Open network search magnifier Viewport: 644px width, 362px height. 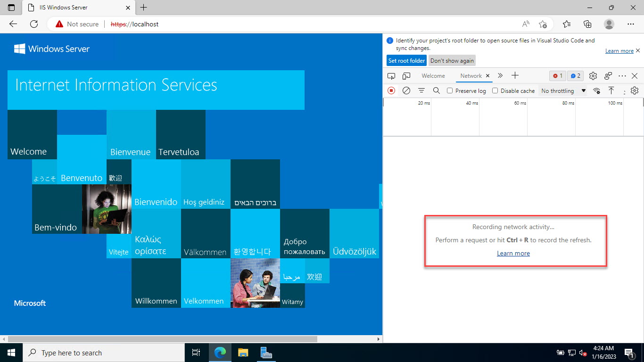click(x=437, y=90)
